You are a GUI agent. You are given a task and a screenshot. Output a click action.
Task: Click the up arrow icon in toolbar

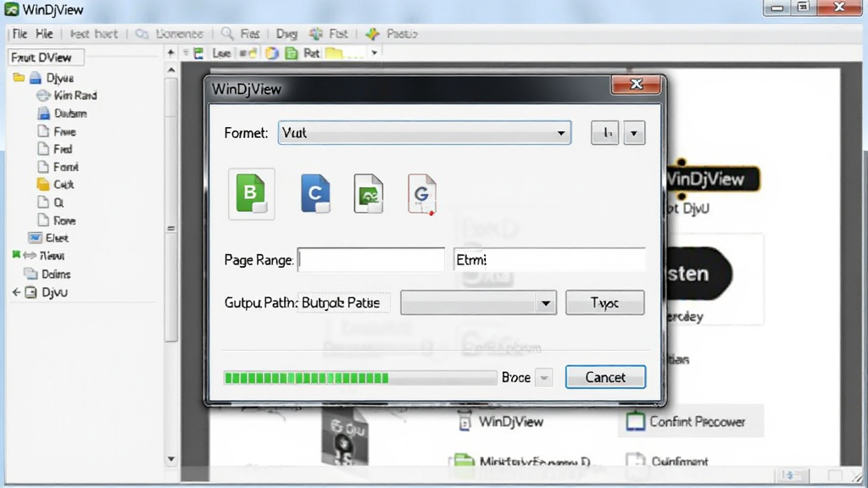point(171,53)
